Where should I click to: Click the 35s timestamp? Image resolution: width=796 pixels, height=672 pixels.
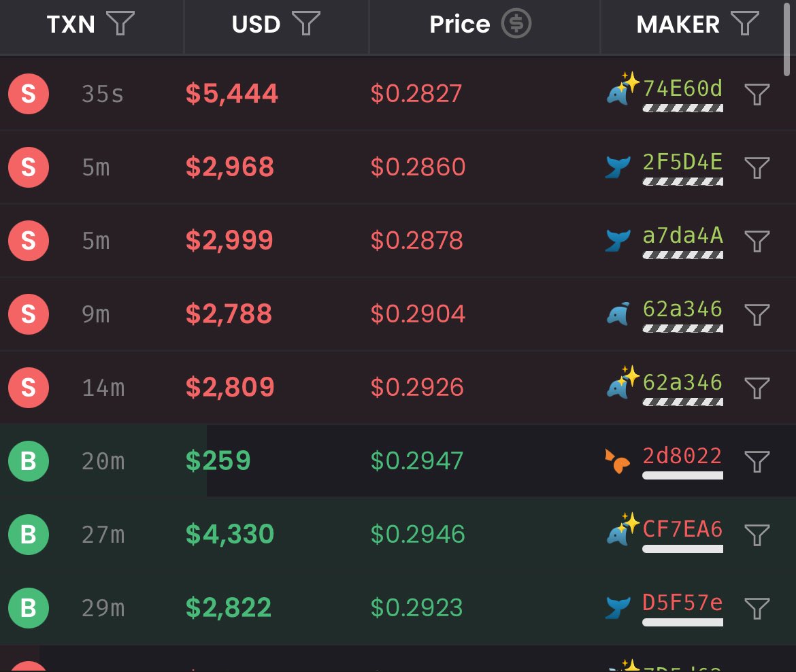click(103, 95)
